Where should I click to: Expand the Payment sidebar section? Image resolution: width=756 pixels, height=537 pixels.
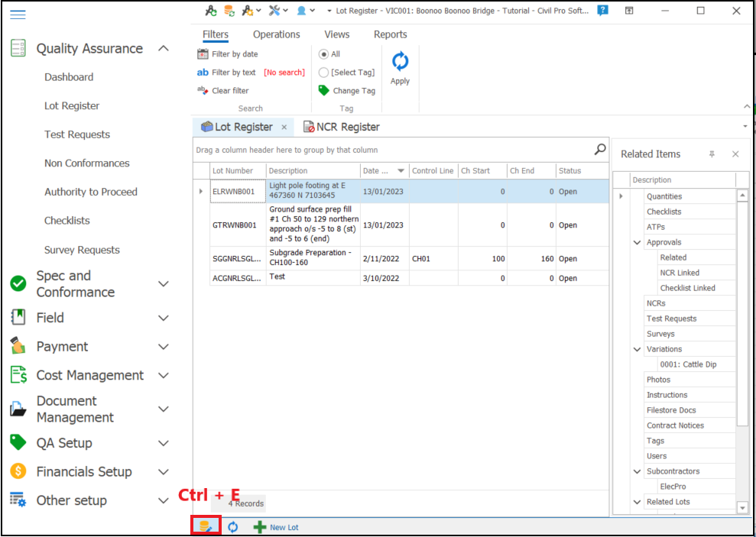(163, 345)
